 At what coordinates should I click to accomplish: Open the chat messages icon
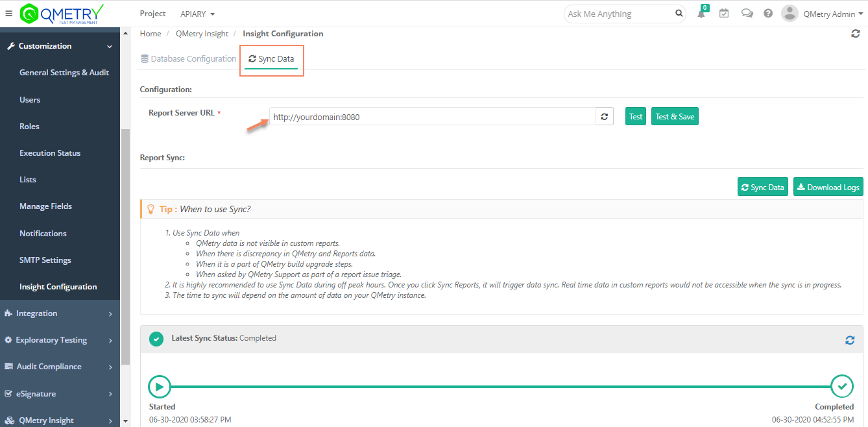[x=747, y=14]
